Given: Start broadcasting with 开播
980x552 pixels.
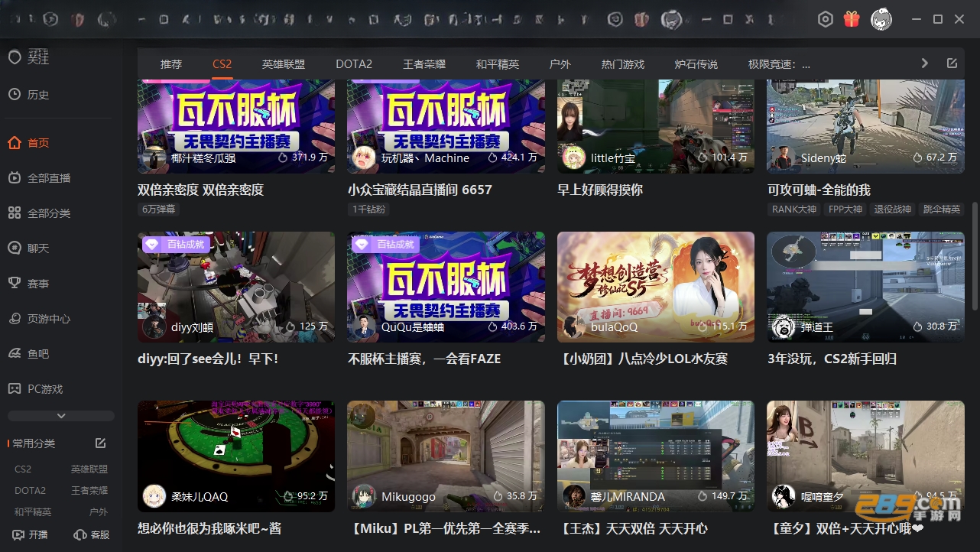Looking at the screenshot, I should tap(31, 535).
